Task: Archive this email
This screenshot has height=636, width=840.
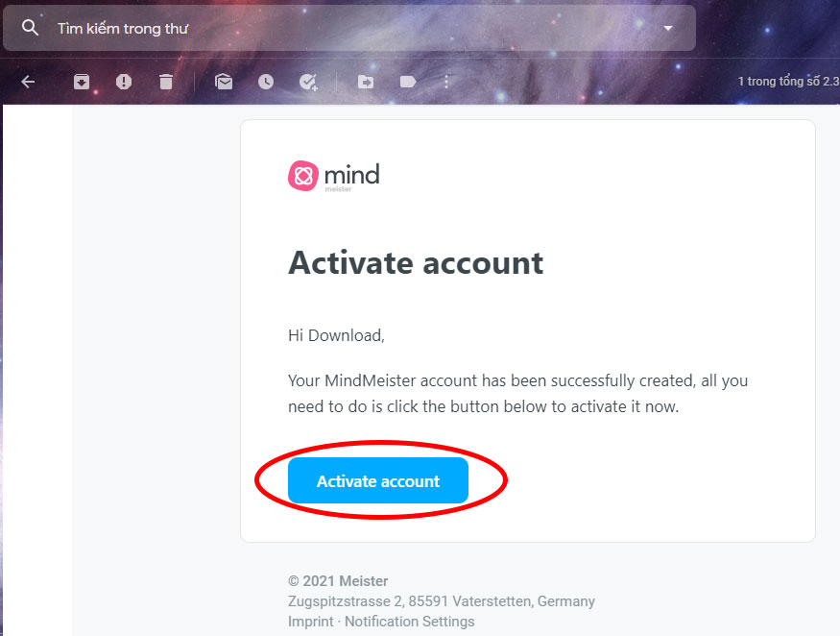Action: 82,82
